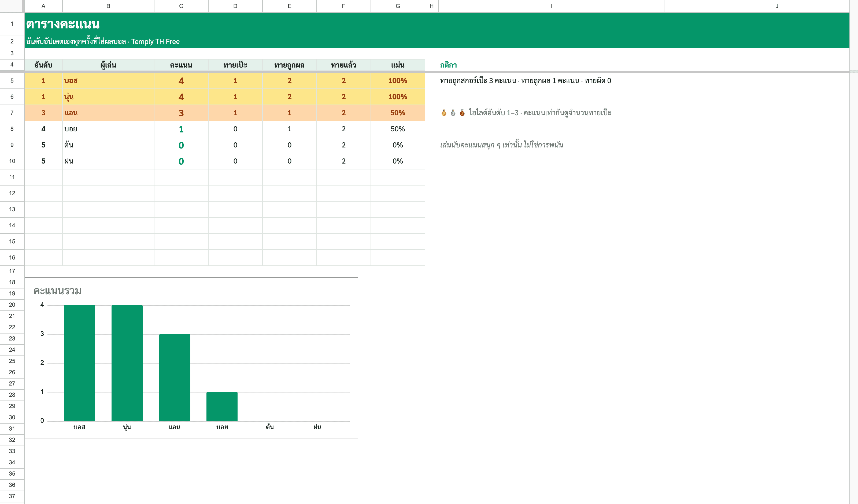Click the ทายเป๊ะ header cell
The width and height of the screenshot is (858, 504).
click(235, 65)
